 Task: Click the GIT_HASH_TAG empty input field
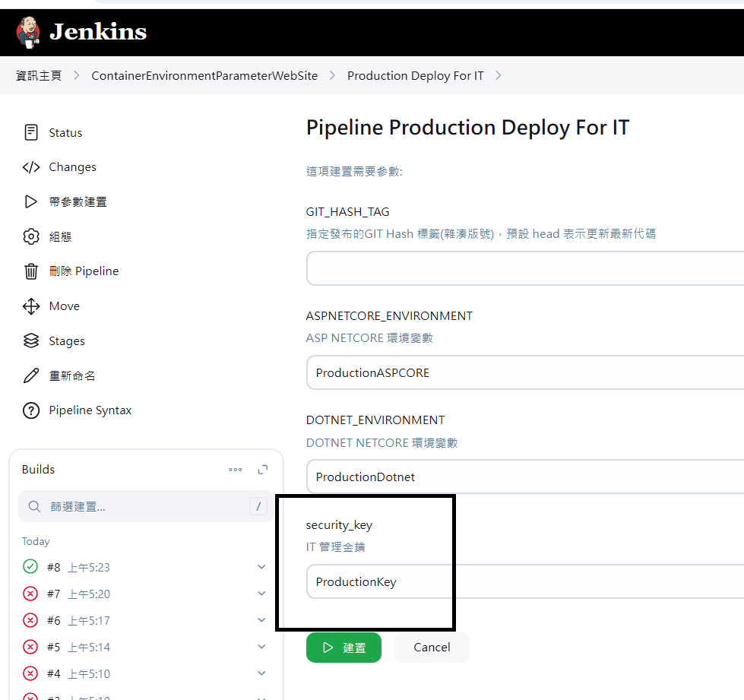[525, 268]
